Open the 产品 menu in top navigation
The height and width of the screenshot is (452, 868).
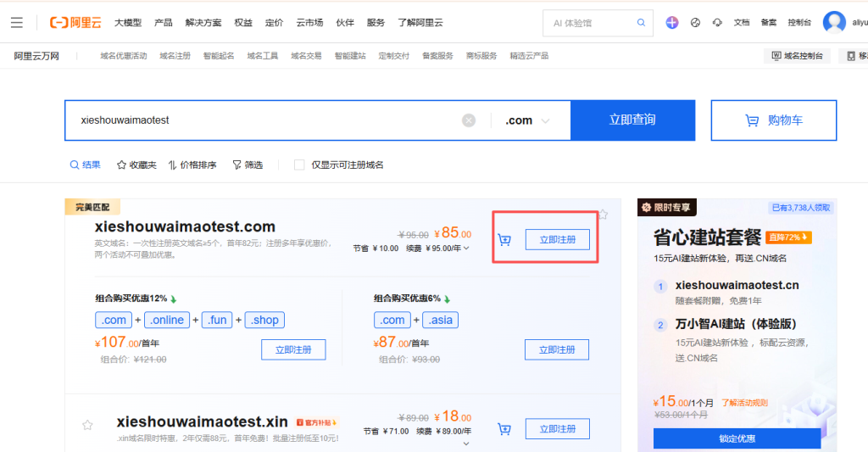[x=163, y=23]
